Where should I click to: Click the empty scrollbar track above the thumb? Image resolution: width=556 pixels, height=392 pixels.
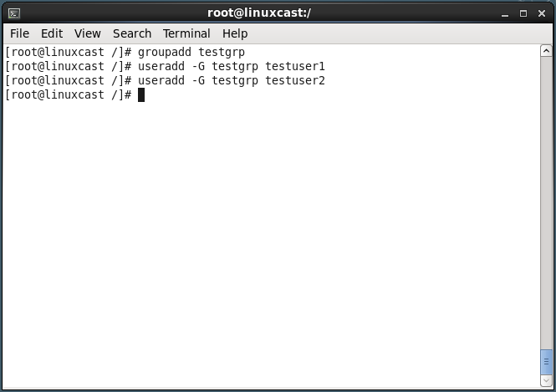coord(546,203)
